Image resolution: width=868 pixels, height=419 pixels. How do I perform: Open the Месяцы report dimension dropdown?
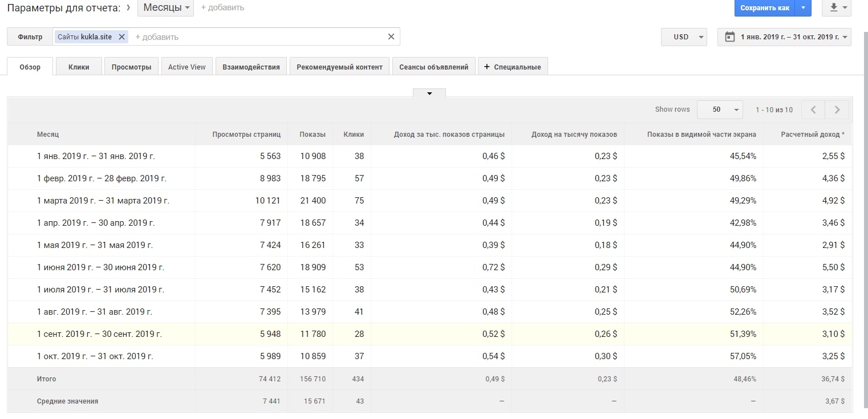click(x=166, y=8)
